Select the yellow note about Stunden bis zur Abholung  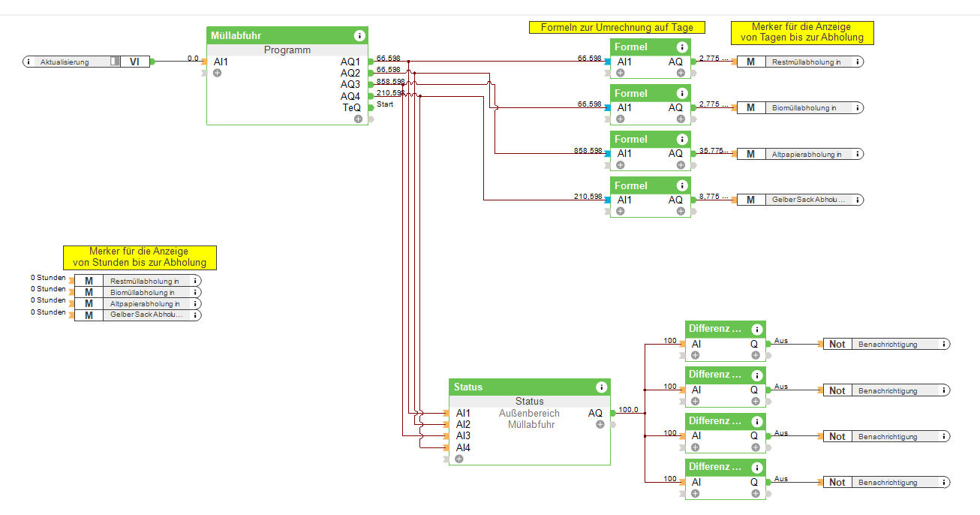click(140, 257)
